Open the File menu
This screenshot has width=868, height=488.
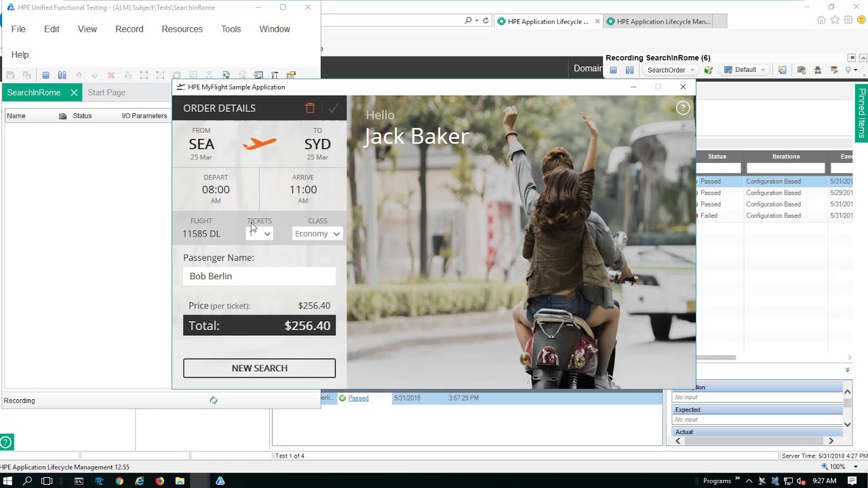(18, 29)
